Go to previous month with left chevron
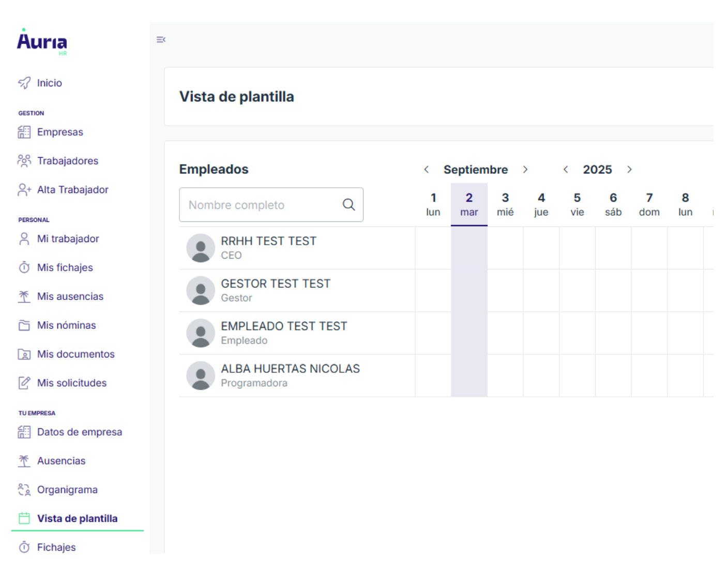Screen dimensions: 728x569 (427, 169)
